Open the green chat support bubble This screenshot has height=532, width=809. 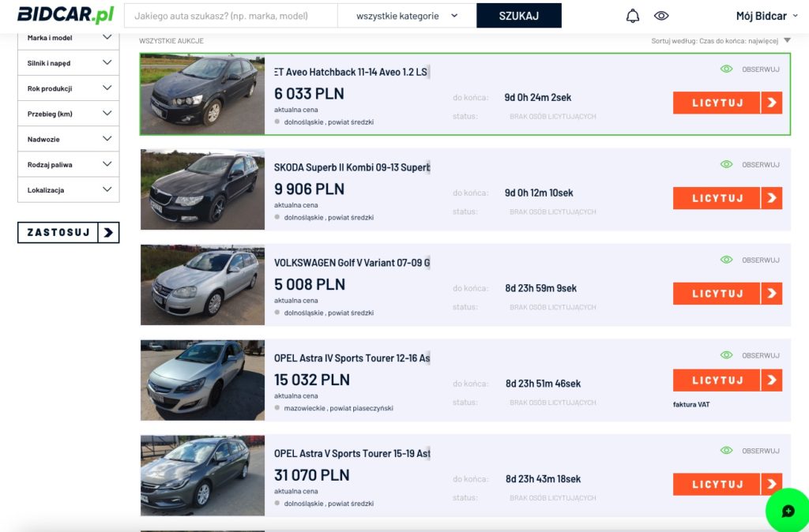pyautogui.click(x=788, y=511)
